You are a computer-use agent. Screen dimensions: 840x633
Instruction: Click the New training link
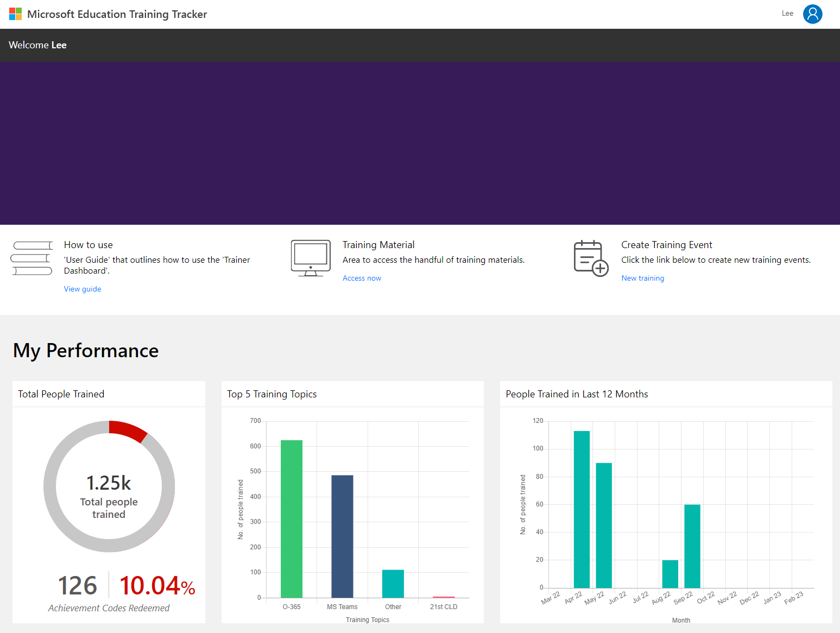pos(642,278)
